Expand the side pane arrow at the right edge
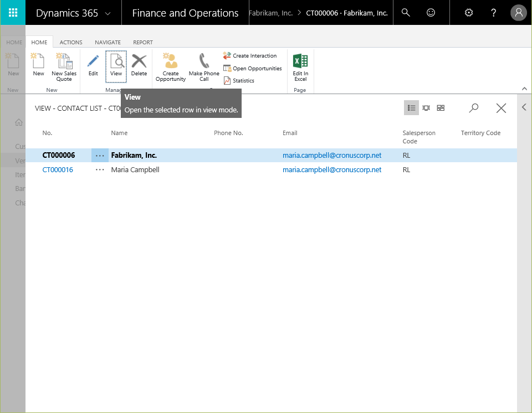This screenshot has width=532, height=413. point(524,107)
